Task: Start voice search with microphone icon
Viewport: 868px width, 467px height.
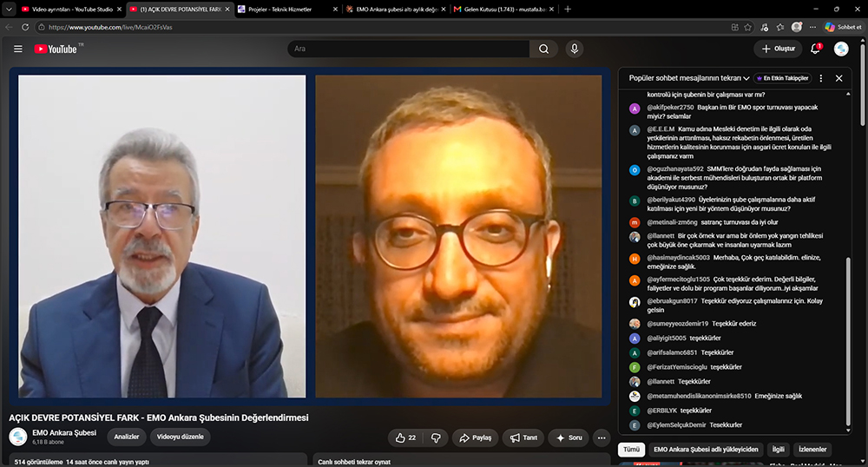Action: pos(574,49)
